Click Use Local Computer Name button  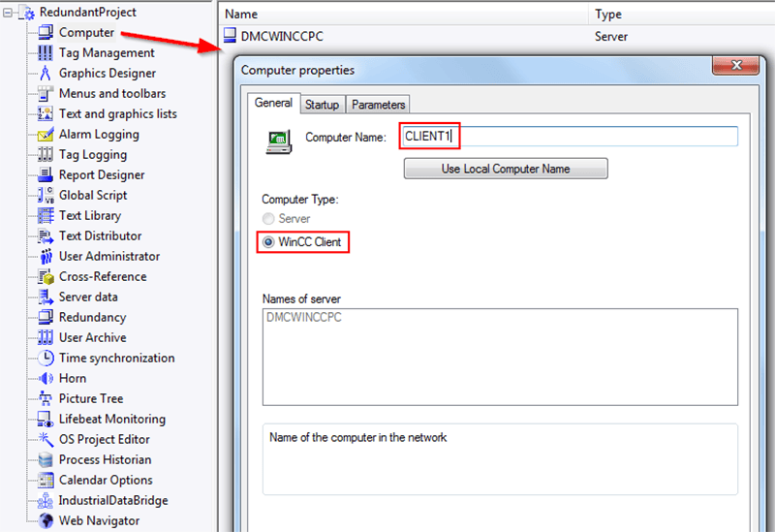506,169
